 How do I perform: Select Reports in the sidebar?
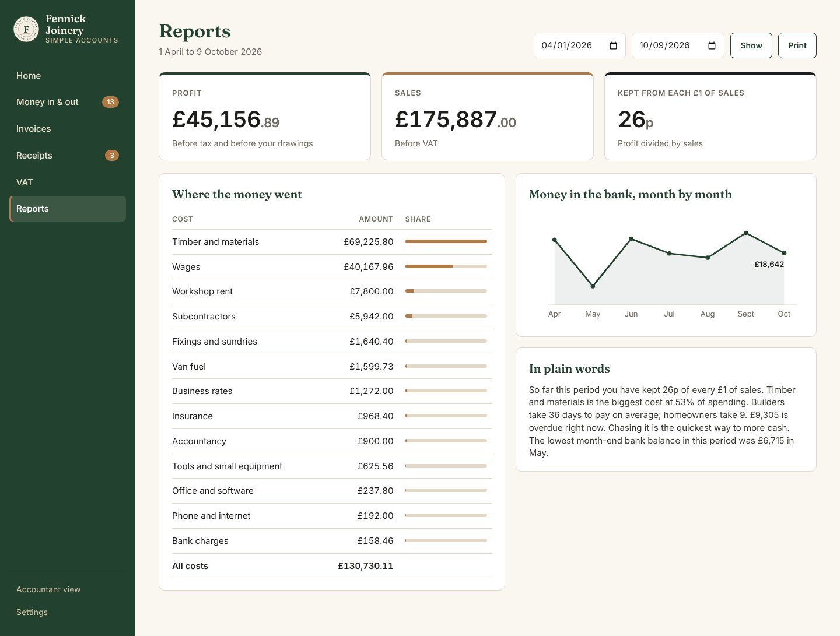[68, 209]
